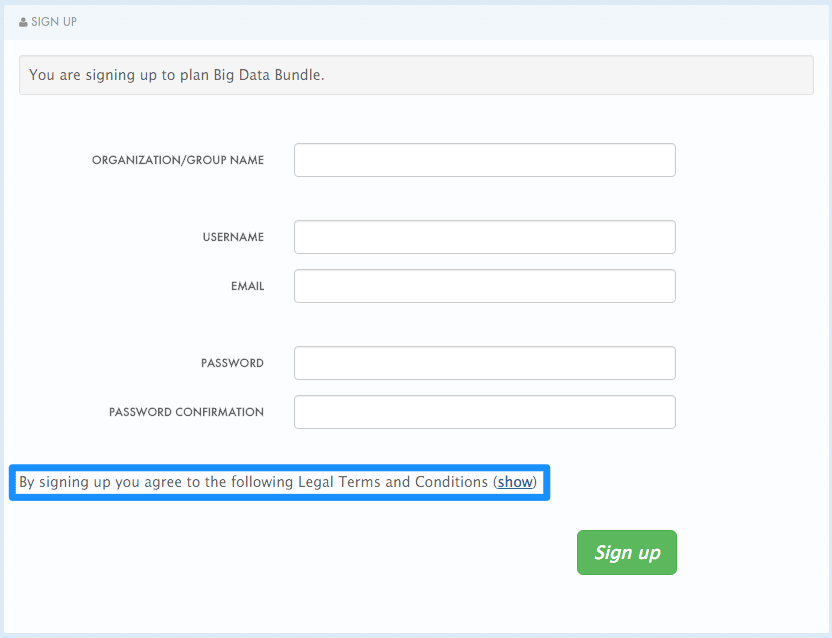Image resolution: width=832 pixels, height=638 pixels.
Task: Click the 'following' word in legal sentence
Action: coord(262,482)
